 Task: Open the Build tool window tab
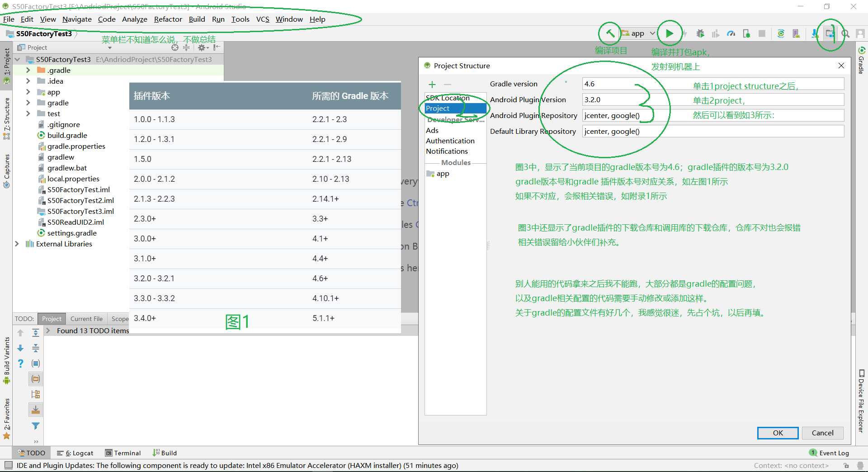click(165, 453)
